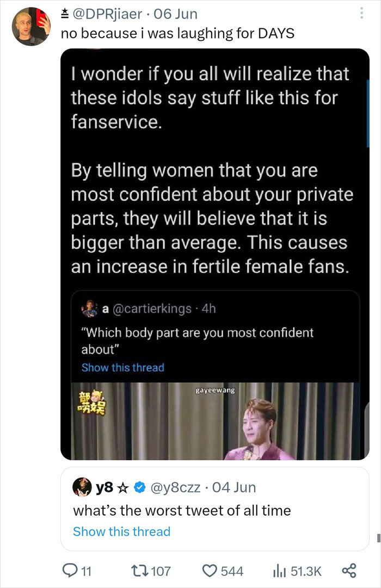381x588 pixels.
Task: Open the quoted tweet about worst tweet
Action: click(215, 511)
